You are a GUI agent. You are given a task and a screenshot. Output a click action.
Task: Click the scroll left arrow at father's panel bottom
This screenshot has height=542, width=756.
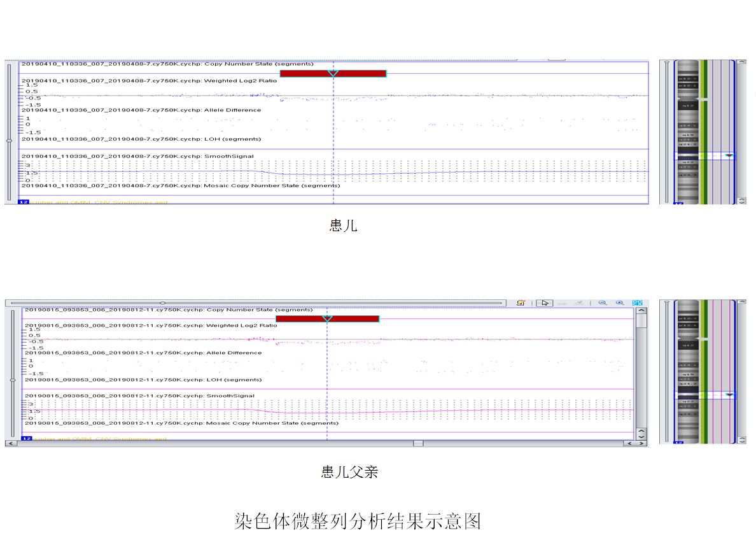coord(9,443)
